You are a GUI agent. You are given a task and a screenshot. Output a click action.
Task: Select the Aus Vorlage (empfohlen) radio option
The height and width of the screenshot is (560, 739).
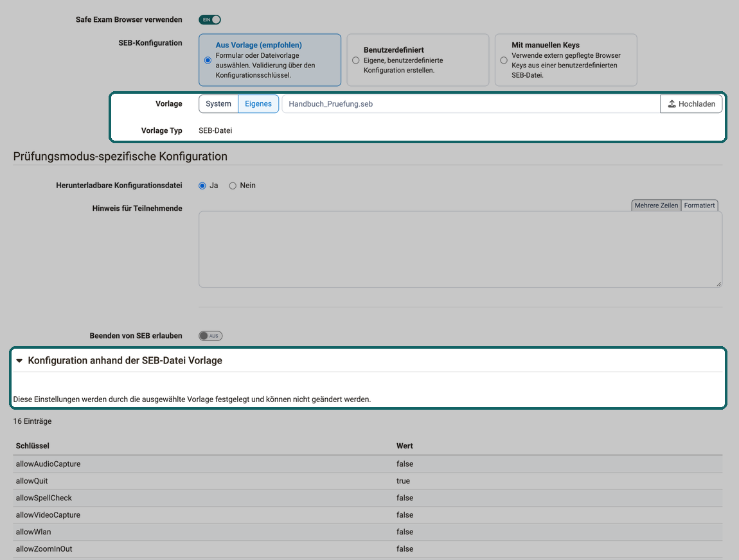pyautogui.click(x=208, y=60)
